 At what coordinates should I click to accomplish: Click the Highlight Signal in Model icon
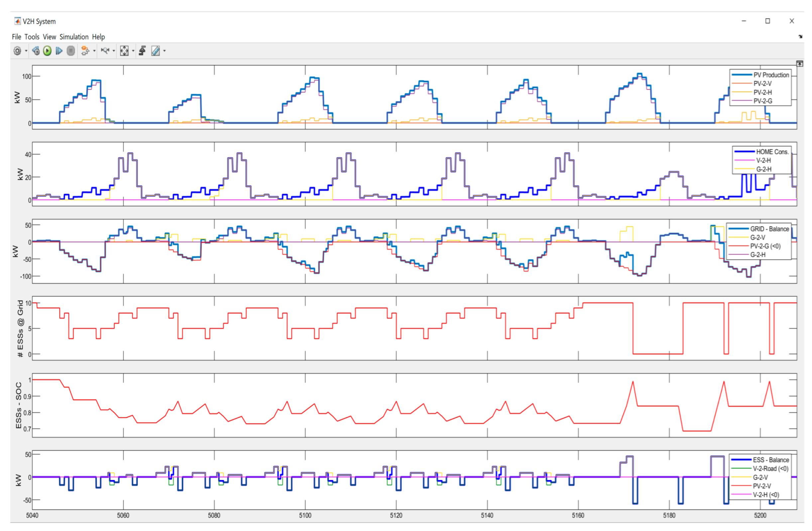[85, 51]
